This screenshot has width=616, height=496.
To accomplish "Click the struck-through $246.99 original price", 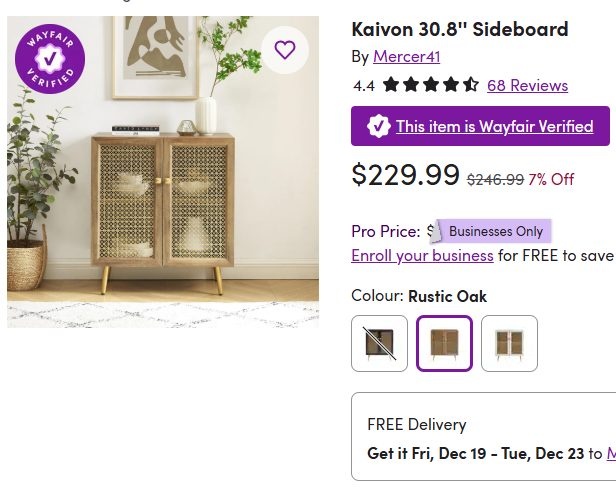I will [x=495, y=179].
